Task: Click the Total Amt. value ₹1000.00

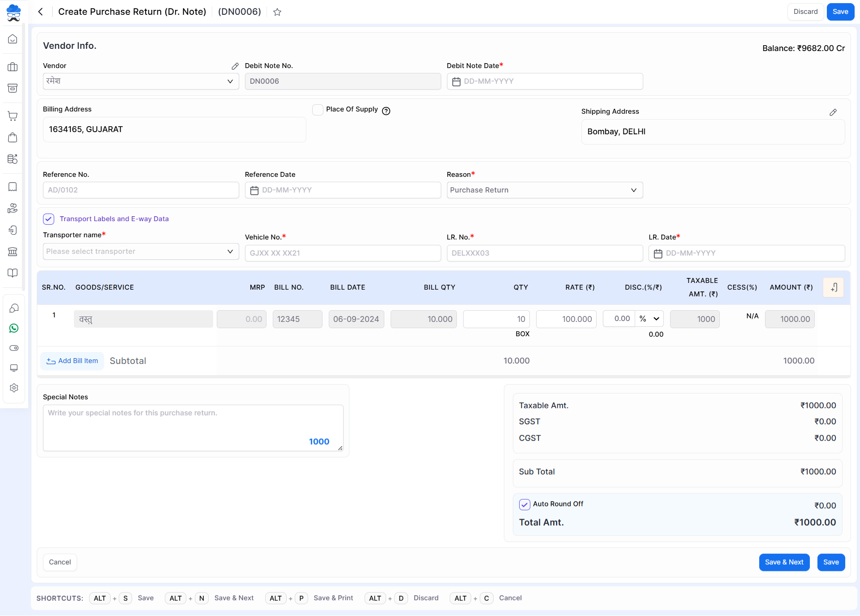Action: tap(815, 522)
